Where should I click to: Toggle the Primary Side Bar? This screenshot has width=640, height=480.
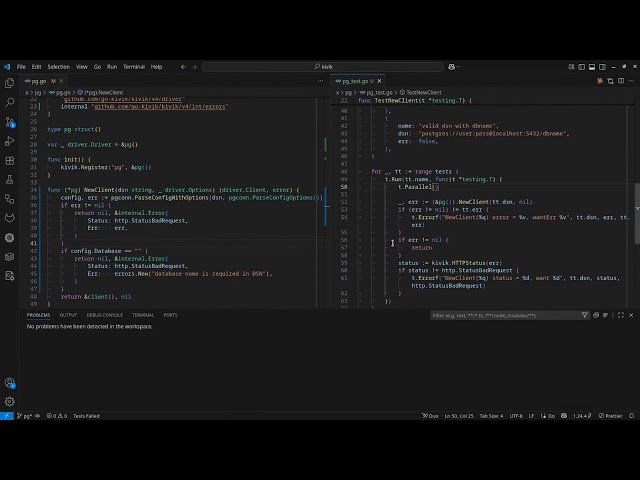pos(582,67)
